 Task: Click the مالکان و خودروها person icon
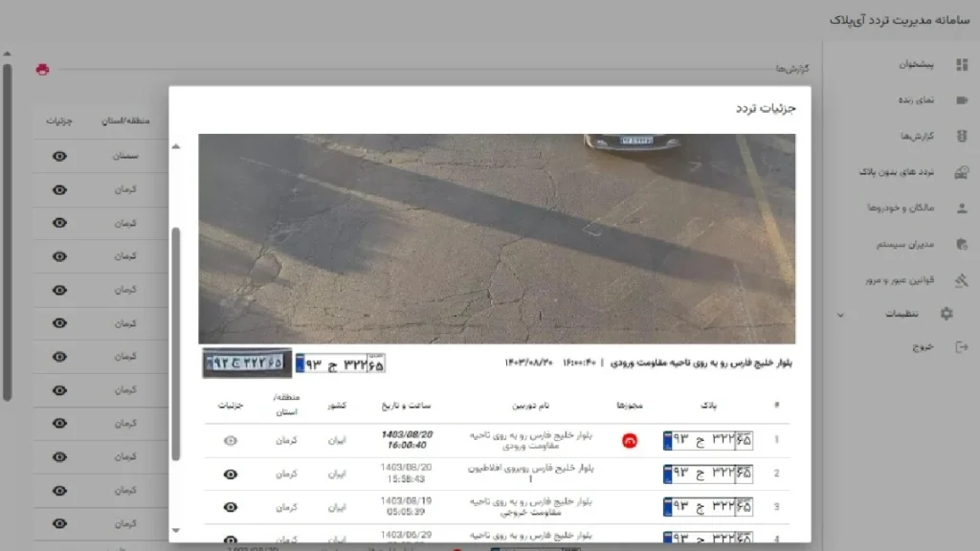tap(961, 208)
